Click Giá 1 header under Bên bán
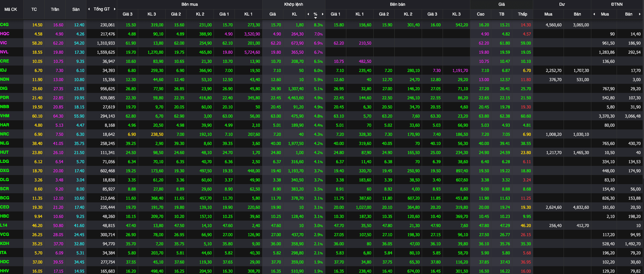The image size is (644, 274). (336, 14)
